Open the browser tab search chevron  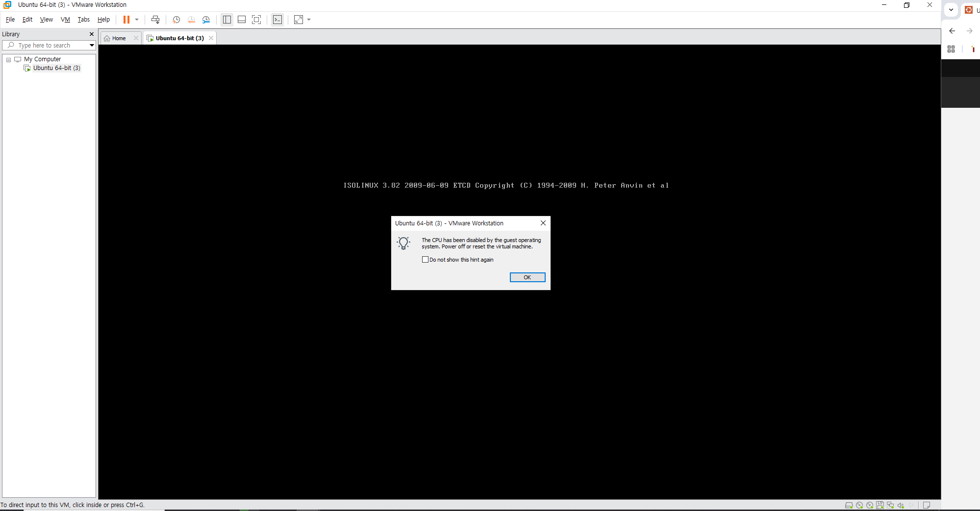[x=951, y=9]
